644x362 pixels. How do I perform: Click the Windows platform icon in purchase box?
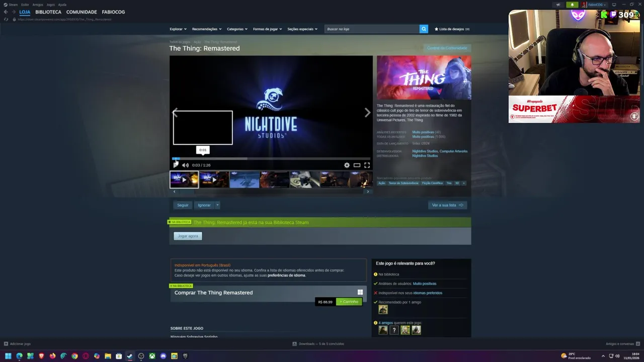tap(360, 292)
